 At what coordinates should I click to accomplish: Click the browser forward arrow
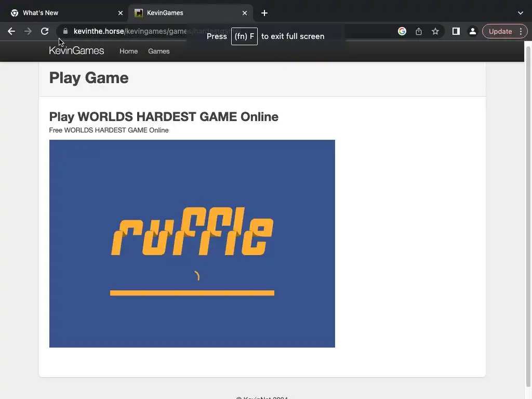(x=28, y=31)
